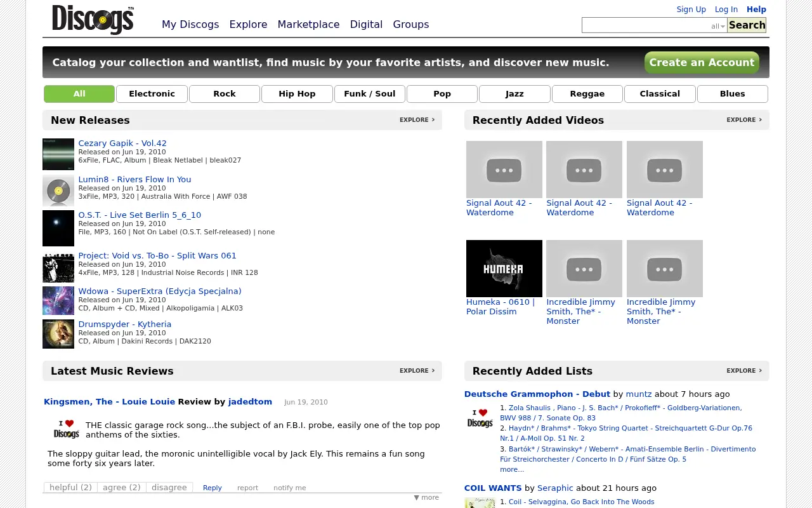Vote disagree on the review
This screenshot has height=508, width=812.
(x=169, y=488)
